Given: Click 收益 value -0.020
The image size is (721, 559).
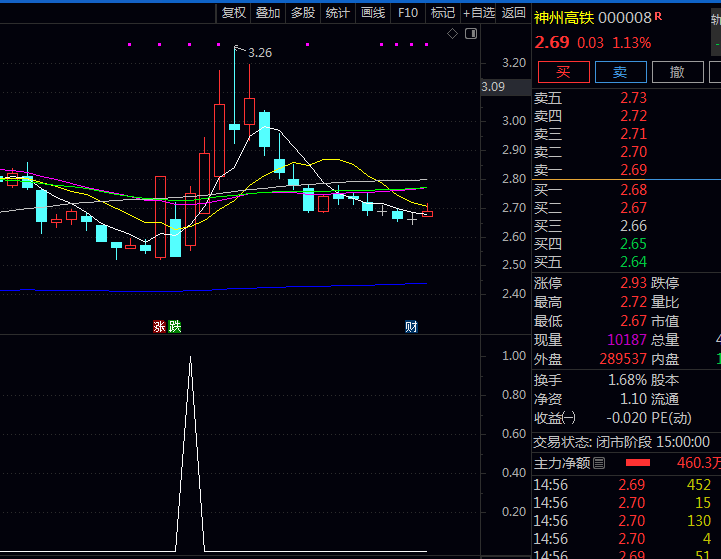Looking at the screenshot, I should 627,418.
